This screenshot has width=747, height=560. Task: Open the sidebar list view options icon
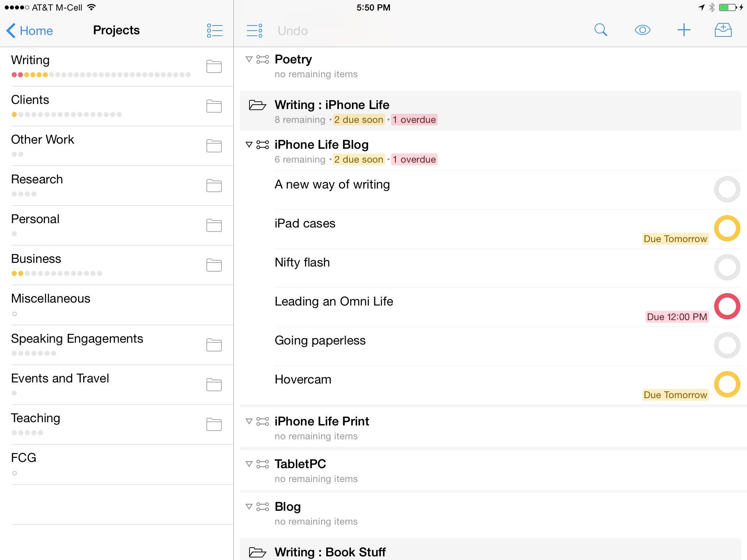[214, 31]
